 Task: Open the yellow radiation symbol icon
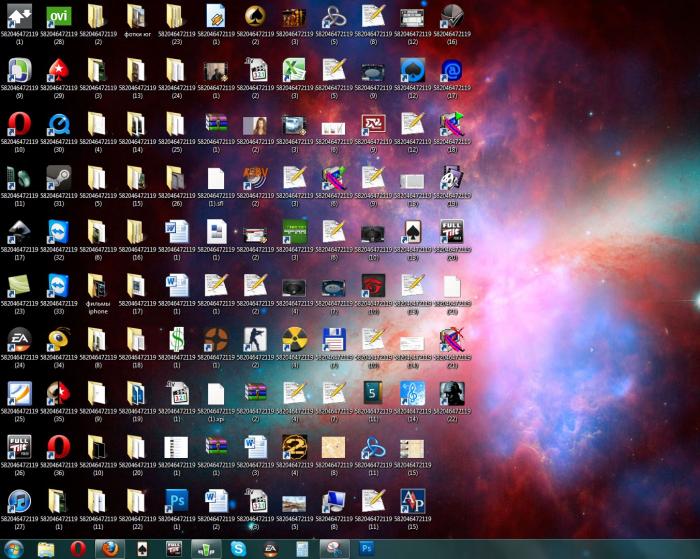click(x=295, y=340)
